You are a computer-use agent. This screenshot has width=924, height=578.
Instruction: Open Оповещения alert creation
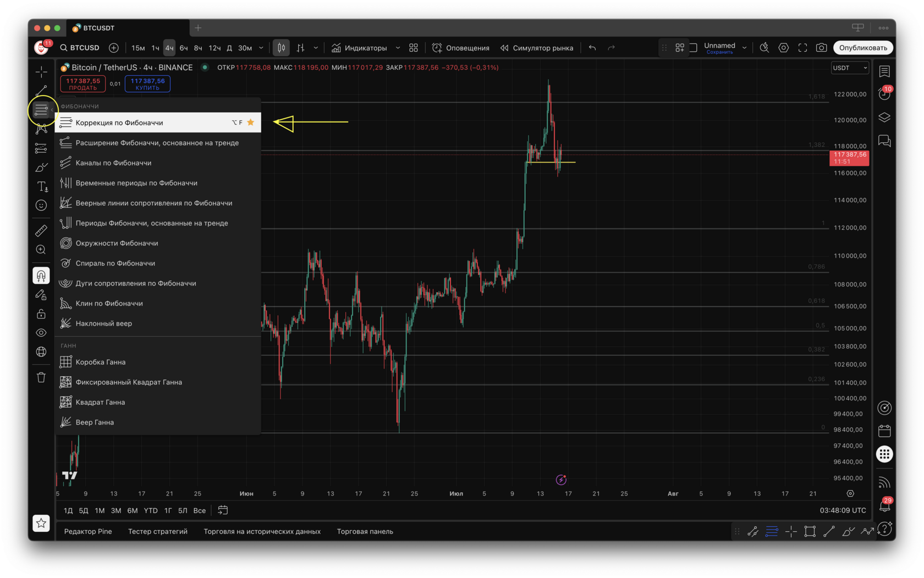pyautogui.click(x=461, y=48)
